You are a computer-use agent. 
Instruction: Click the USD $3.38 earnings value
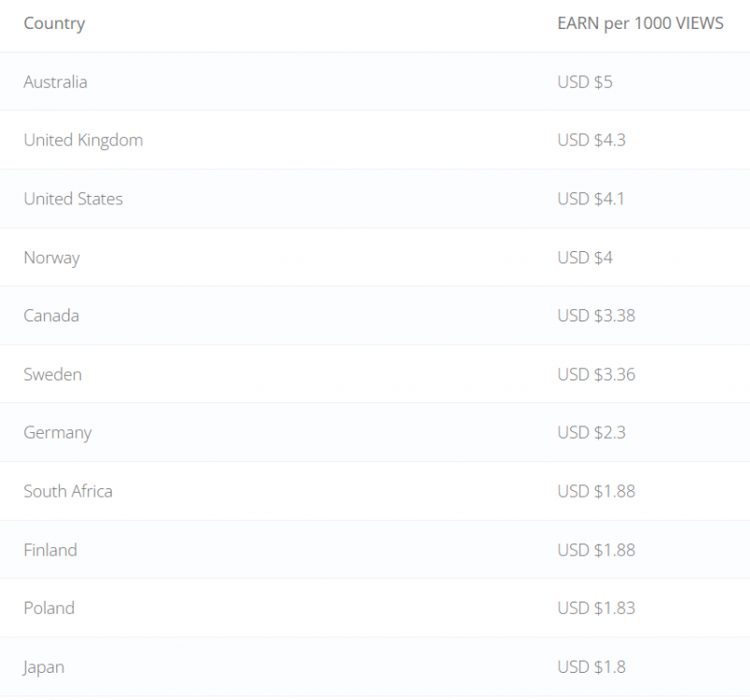[596, 315]
